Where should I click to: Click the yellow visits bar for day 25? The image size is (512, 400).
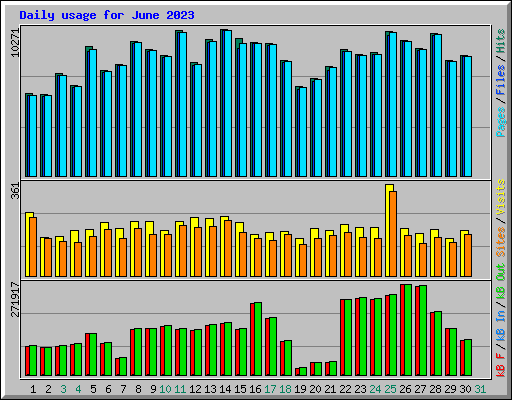[388, 230]
